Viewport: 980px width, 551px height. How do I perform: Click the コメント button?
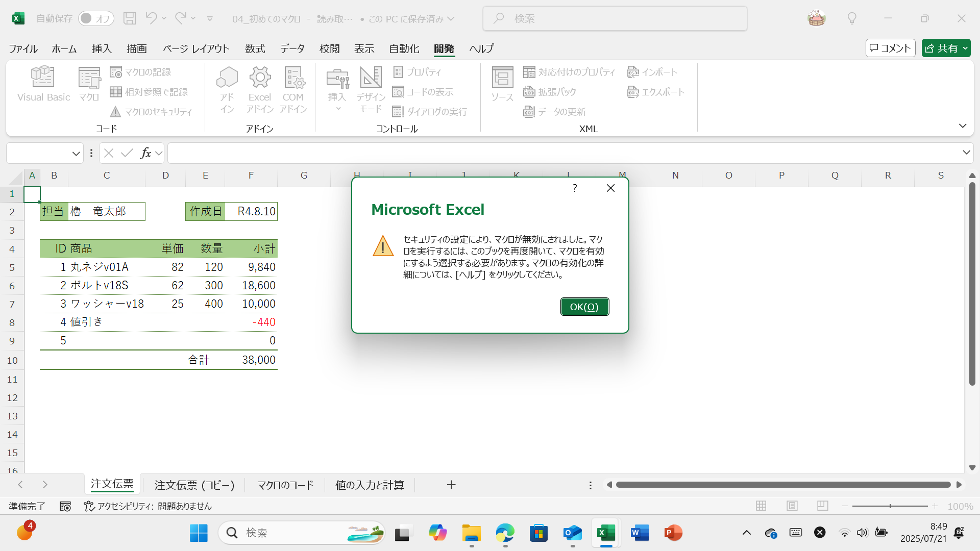coord(890,47)
